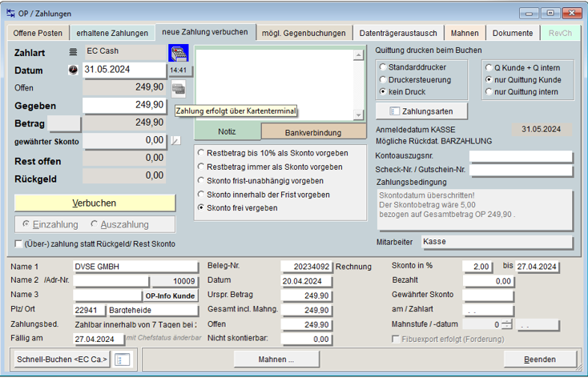Image resolution: width=588 pixels, height=378 pixels.
Task: Click the small edit icon beside gewährter Skonto
Action: pos(175,141)
